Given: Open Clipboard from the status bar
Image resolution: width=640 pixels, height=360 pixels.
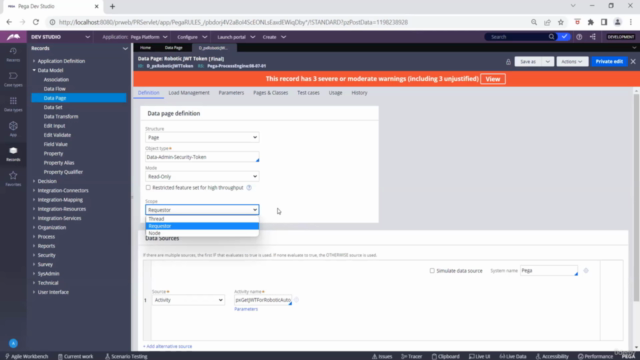Looking at the screenshot, I should [x=446, y=356].
